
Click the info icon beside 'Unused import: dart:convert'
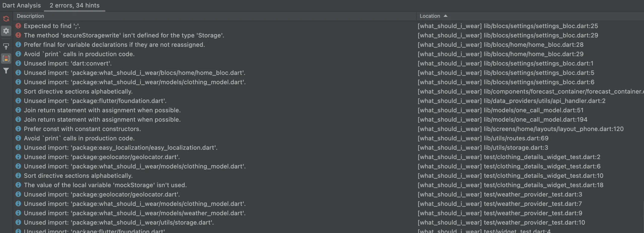pyautogui.click(x=18, y=63)
